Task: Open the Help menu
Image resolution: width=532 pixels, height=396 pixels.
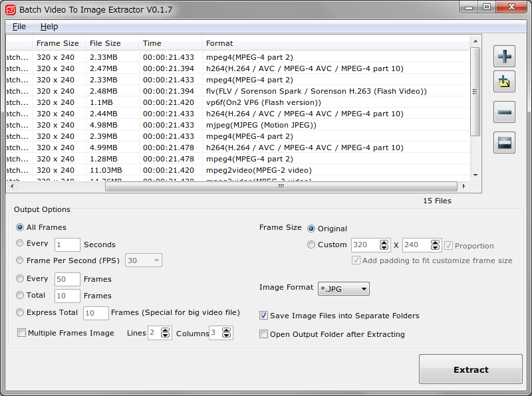Action: pos(49,26)
